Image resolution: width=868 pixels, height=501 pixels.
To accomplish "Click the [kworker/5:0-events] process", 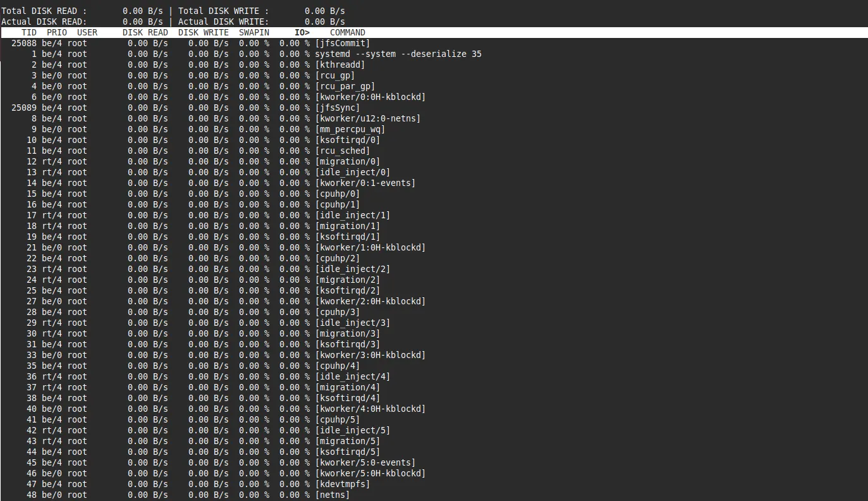I will 365,462.
